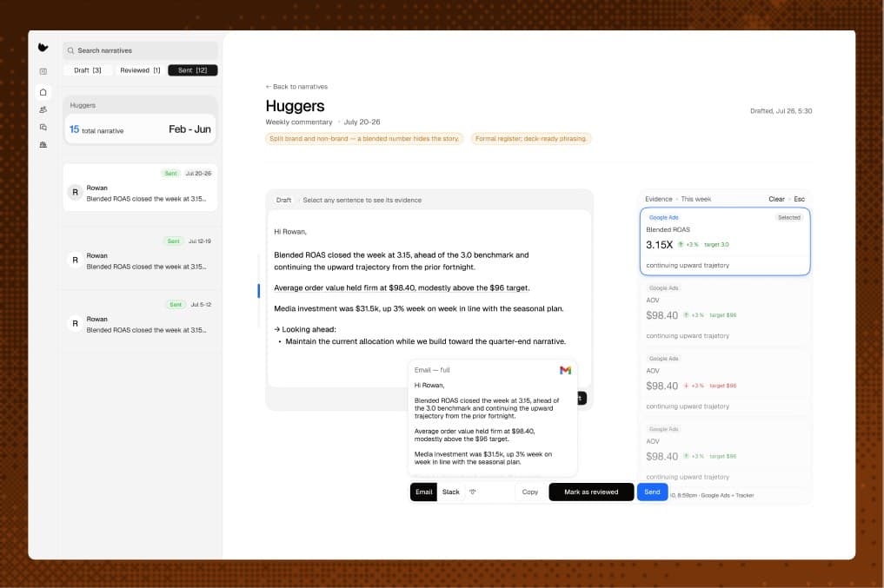Toggle the sidebar panel icon below the logo

click(43, 71)
